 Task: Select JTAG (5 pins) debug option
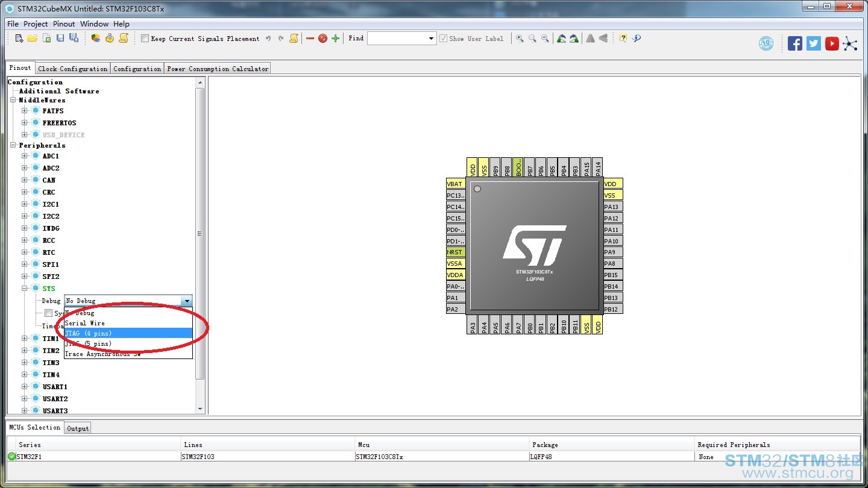[x=128, y=343]
